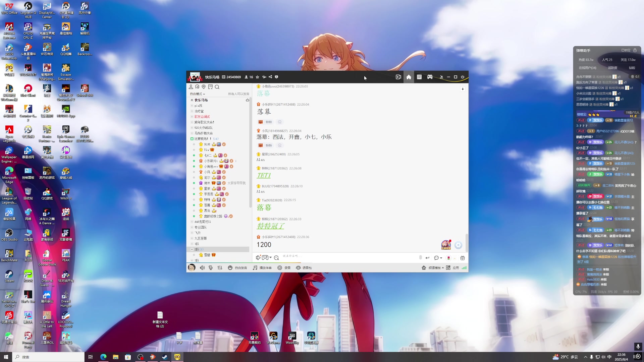
Task: Click the bulletin board icon above channel tree
Action: 210,87
